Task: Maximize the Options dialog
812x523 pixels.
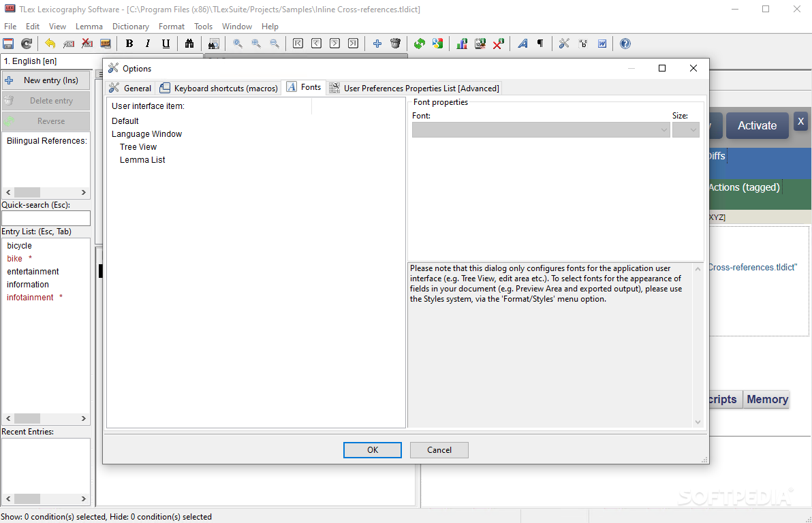Action: click(x=662, y=68)
